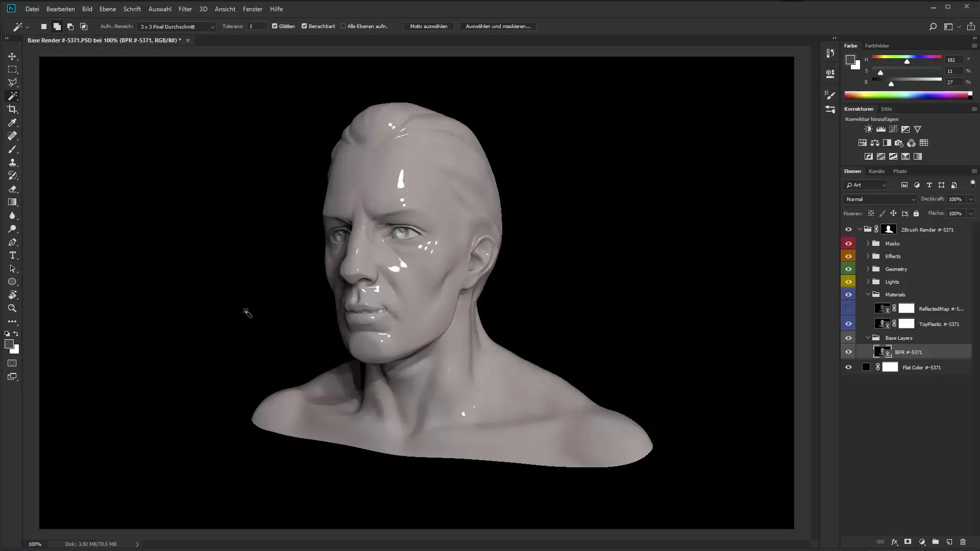
Task: Click the Brightness/Contrast adjustment icon
Action: (868, 129)
